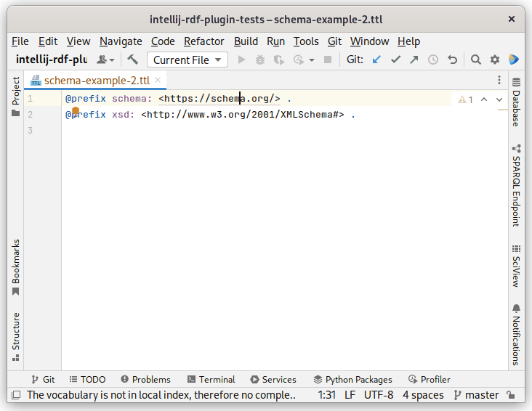
Task: Open the LF line separator selector
Action: [x=350, y=395]
